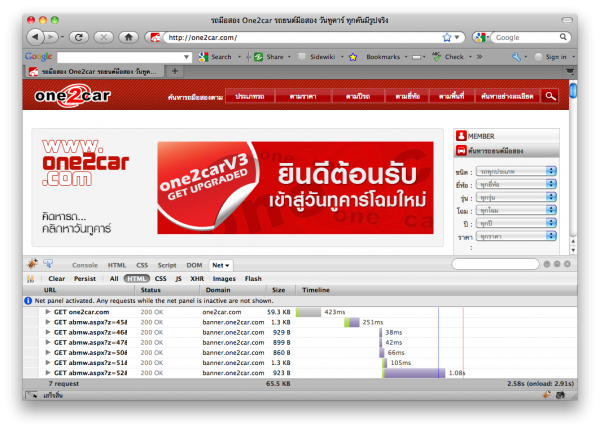
Task: Toggle the HTML request filter
Action: [137, 278]
